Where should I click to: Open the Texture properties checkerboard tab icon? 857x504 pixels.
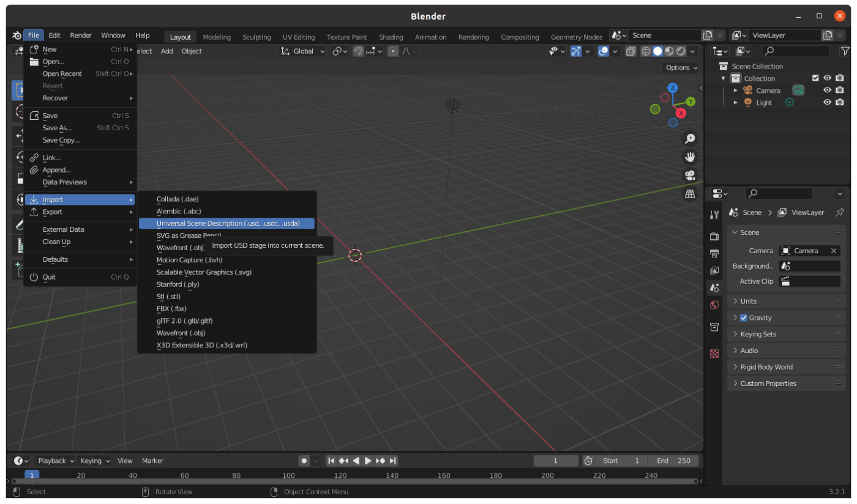(x=714, y=354)
